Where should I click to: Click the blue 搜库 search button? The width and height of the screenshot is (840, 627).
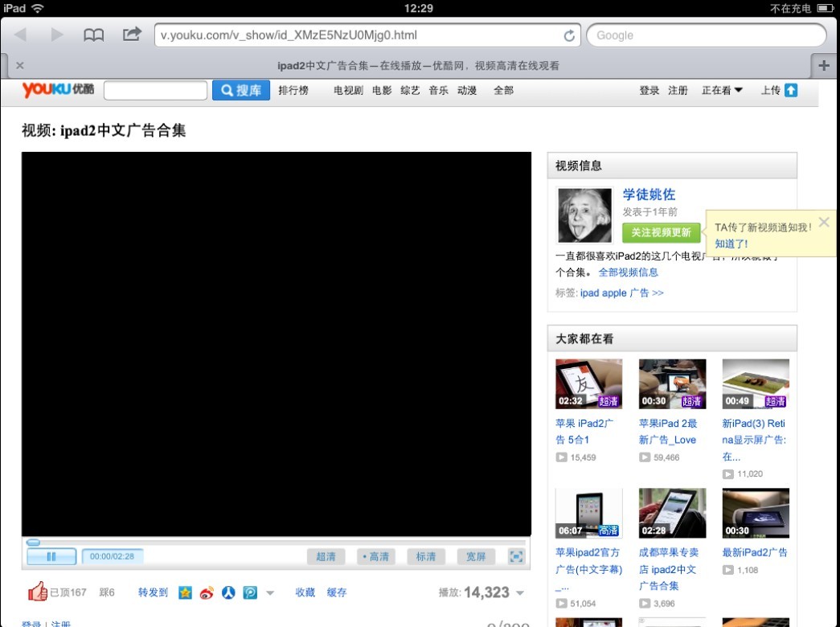(241, 90)
